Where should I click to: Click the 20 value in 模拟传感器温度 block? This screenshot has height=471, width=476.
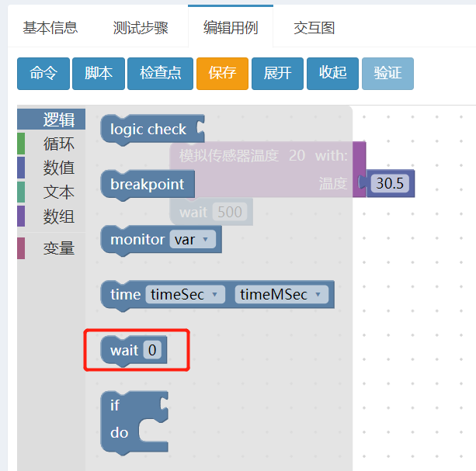pyautogui.click(x=297, y=156)
